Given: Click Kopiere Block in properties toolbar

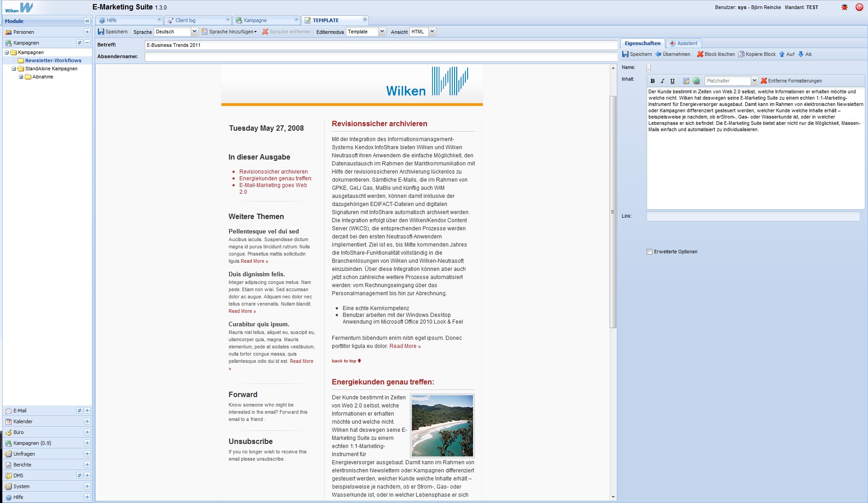Looking at the screenshot, I should pyautogui.click(x=757, y=54).
